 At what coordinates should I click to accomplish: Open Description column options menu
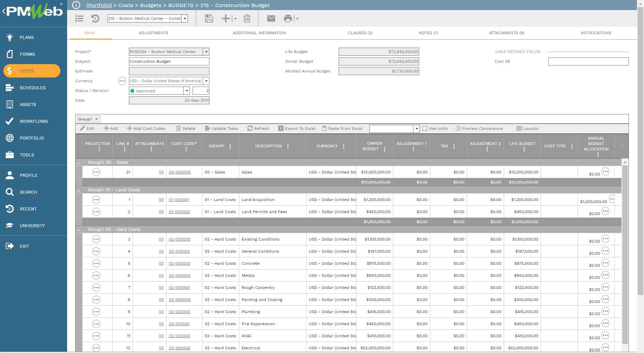click(288, 146)
